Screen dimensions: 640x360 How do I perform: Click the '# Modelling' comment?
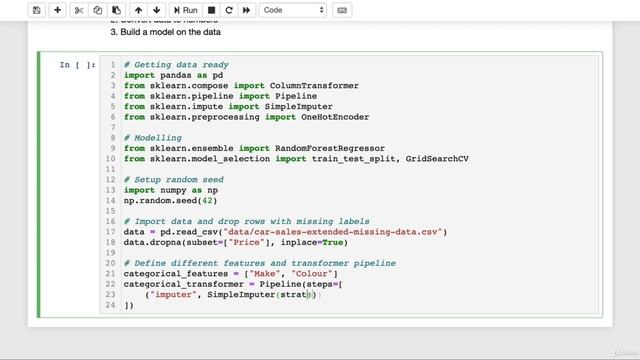[153, 138]
